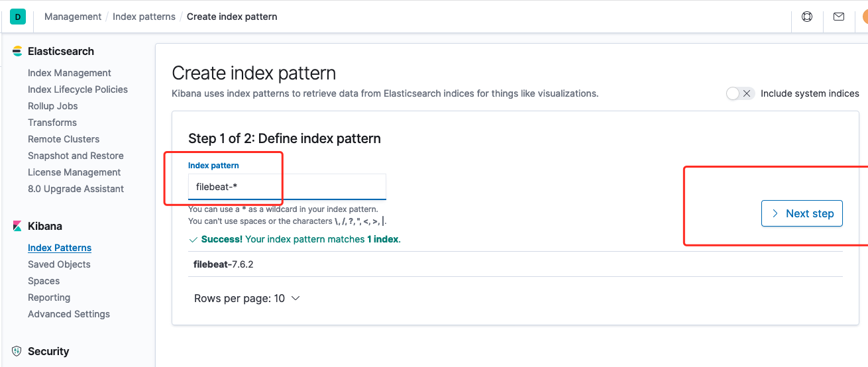Click the Elasticsearch logo icon in sidebar
This screenshot has width=868, height=367.
point(17,52)
